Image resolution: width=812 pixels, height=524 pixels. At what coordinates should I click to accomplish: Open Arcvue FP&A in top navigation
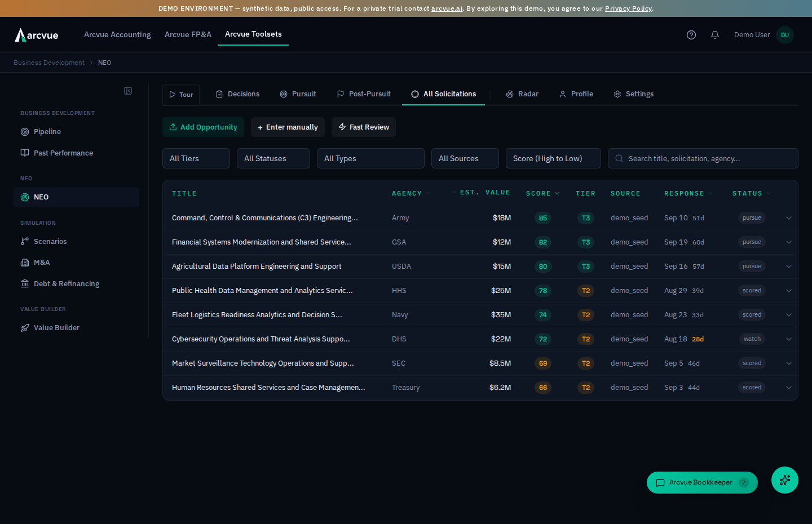pyautogui.click(x=188, y=35)
